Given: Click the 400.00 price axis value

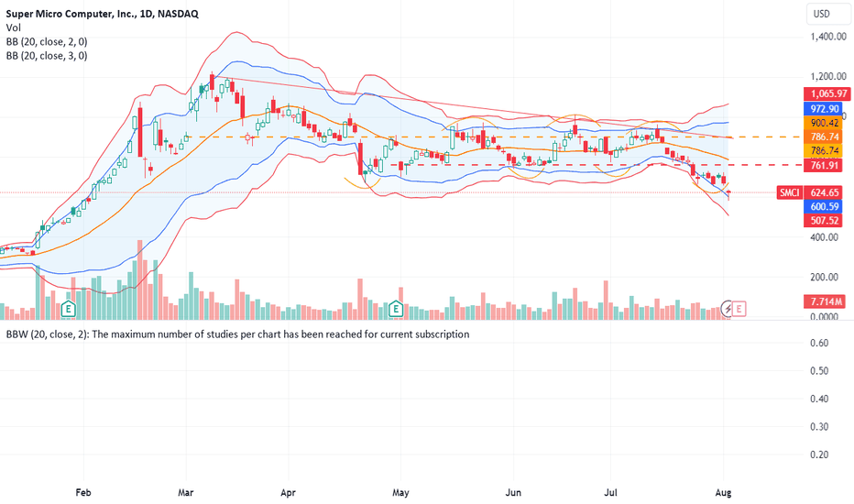Looking at the screenshot, I should pyautogui.click(x=825, y=237).
